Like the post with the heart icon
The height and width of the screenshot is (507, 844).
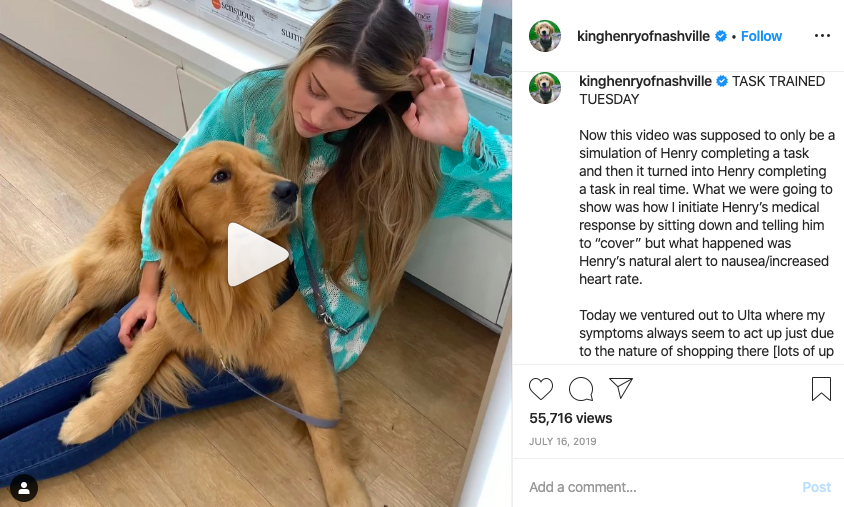point(540,389)
